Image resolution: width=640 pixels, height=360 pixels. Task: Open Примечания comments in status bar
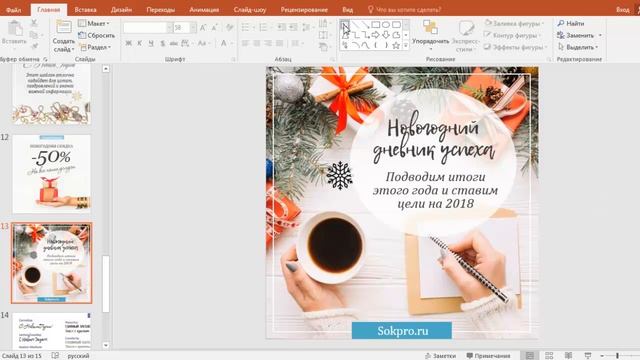(488, 356)
